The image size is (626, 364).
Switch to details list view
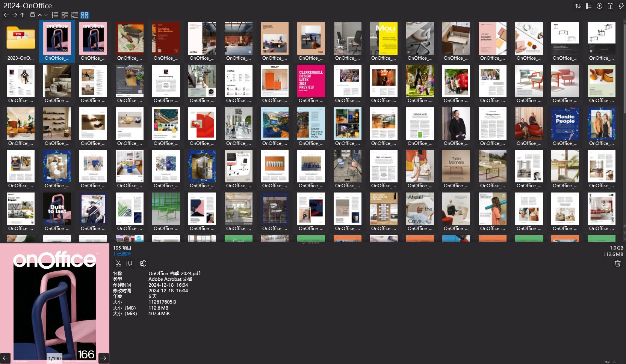click(x=75, y=15)
